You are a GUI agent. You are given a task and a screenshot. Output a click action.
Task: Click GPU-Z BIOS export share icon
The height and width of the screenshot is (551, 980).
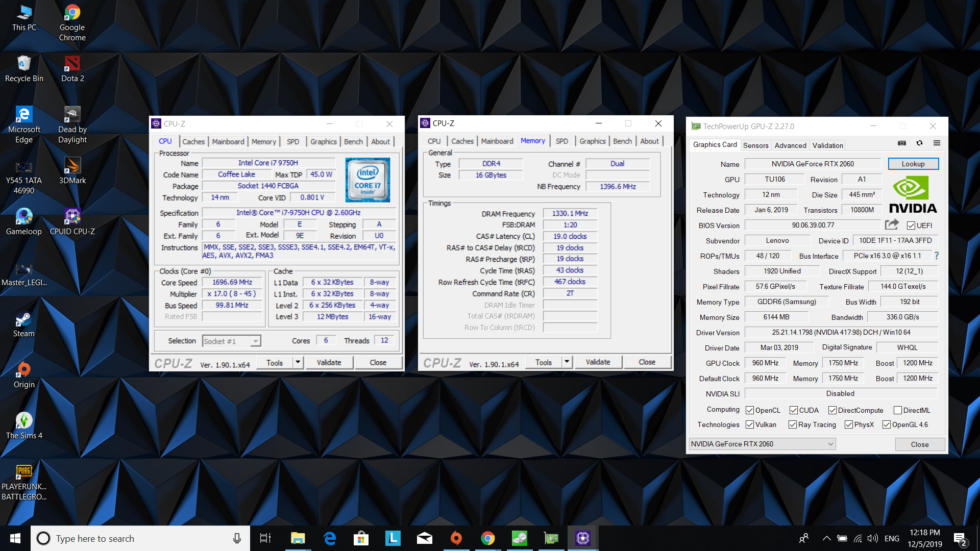point(892,224)
